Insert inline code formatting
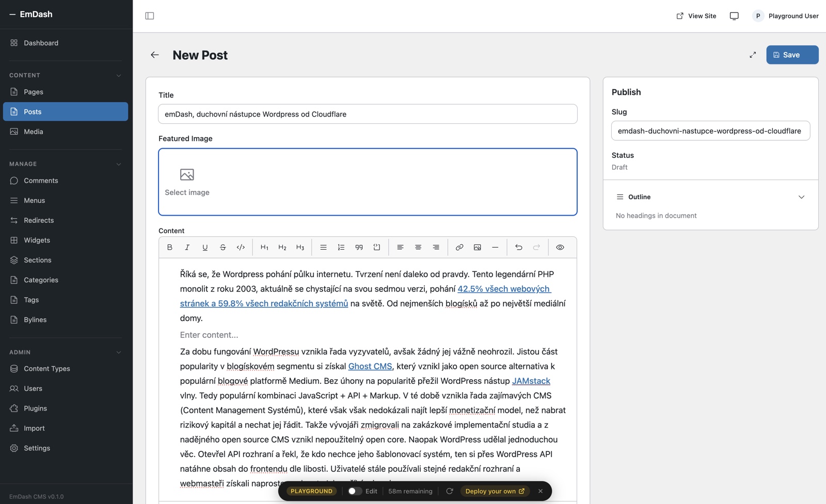The height and width of the screenshot is (504, 826). [x=241, y=248]
